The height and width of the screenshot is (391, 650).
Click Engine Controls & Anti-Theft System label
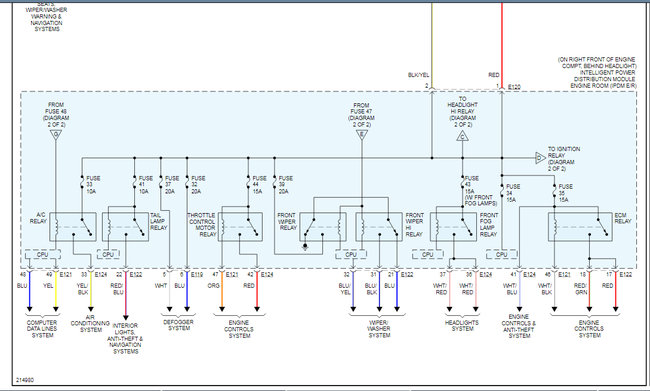(519, 326)
